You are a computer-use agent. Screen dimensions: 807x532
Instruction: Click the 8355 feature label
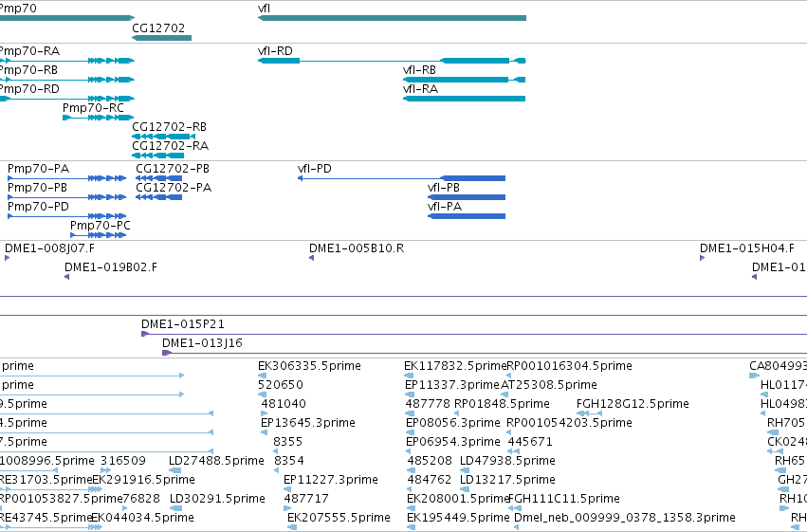pyautogui.click(x=288, y=442)
